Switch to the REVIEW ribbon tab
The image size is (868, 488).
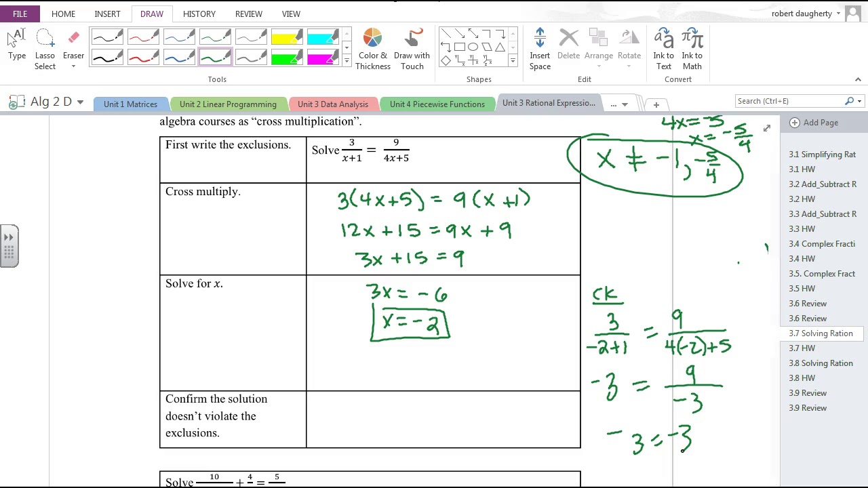(248, 14)
